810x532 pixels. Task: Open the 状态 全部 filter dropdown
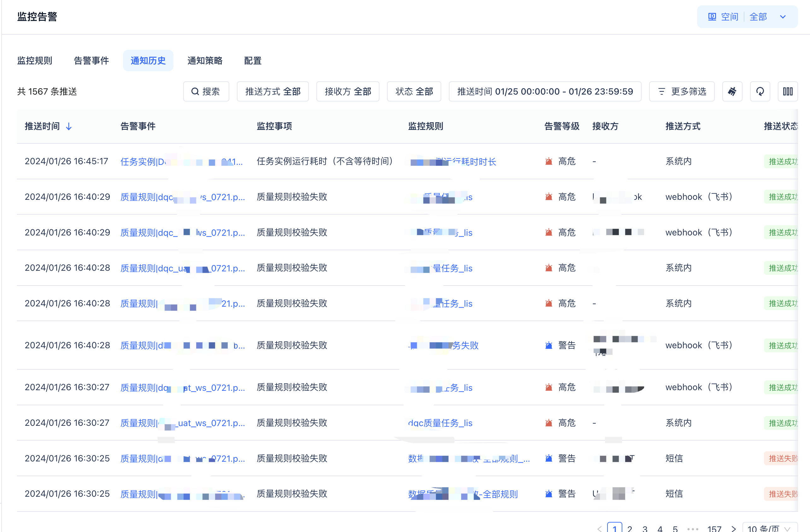pos(414,91)
